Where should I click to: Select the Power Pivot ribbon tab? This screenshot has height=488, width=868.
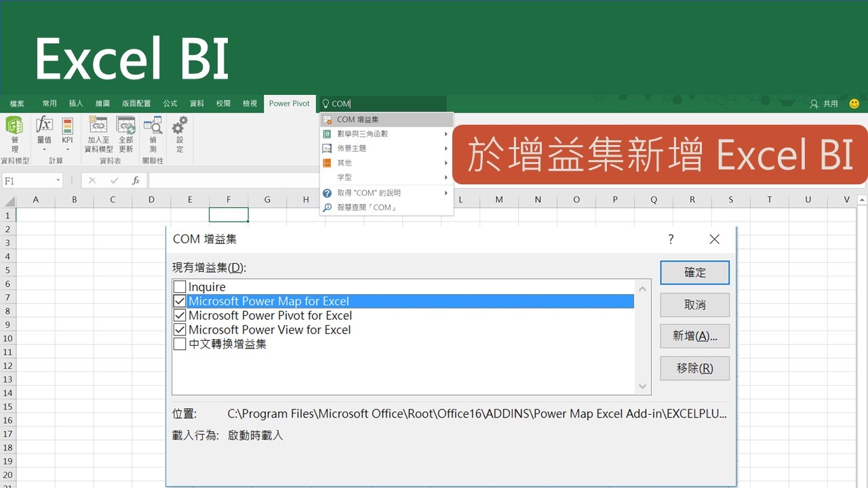pyautogui.click(x=289, y=104)
